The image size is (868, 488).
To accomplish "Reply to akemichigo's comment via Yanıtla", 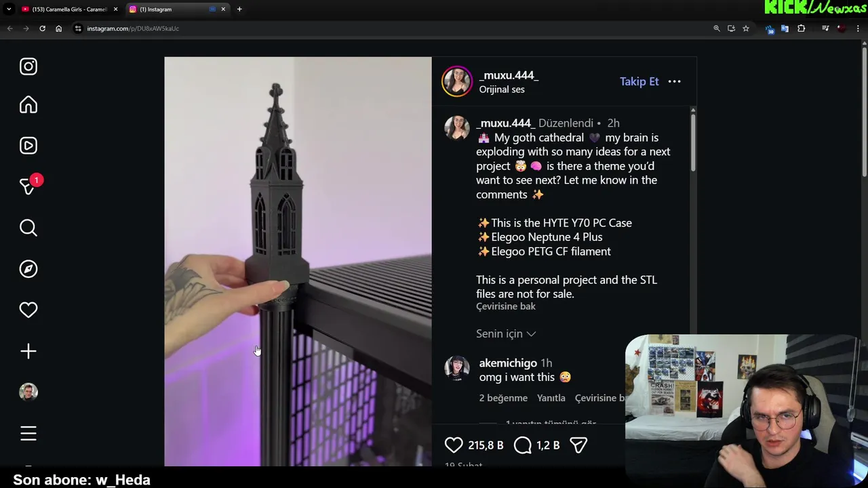I will [x=551, y=398].
